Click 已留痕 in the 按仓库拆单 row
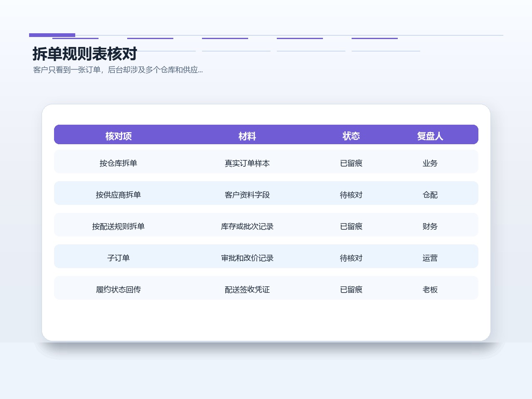Viewport: 532px width, 399px height. 351,163
